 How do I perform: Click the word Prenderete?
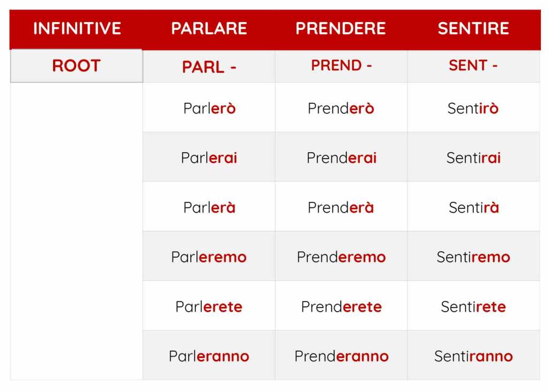coord(341,307)
